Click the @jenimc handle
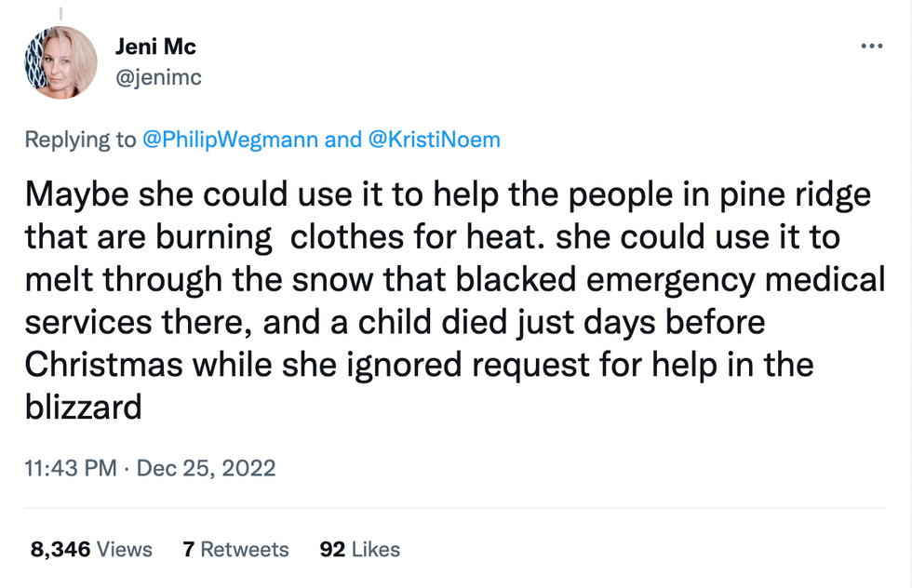This screenshot has width=912, height=588. [x=158, y=77]
